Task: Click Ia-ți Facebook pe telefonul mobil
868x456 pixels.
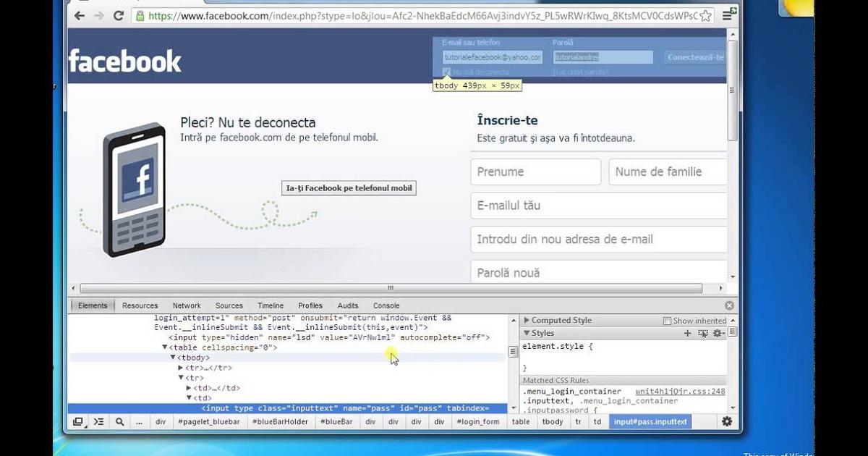Action: coord(348,187)
